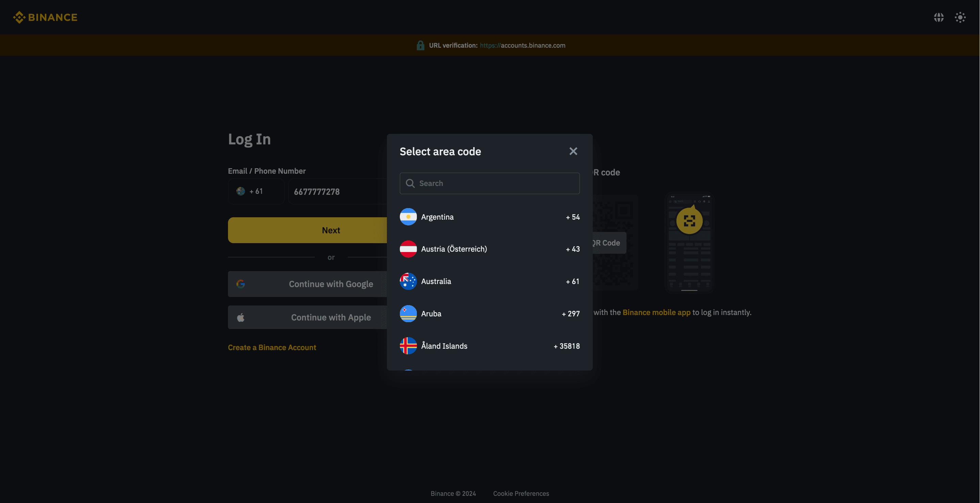The height and width of the screenshot is (503, 980).
Task: Click Continue with Apple
Action: tap(307, 317)
